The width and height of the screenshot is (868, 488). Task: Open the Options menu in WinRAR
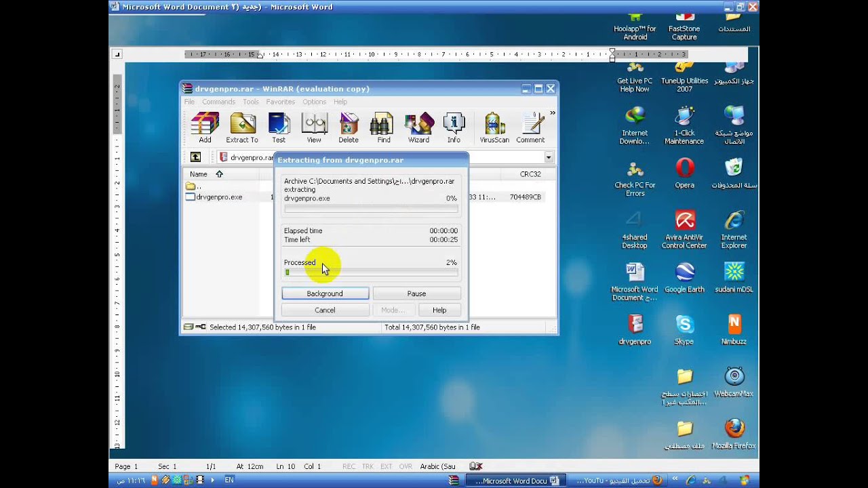314,102
